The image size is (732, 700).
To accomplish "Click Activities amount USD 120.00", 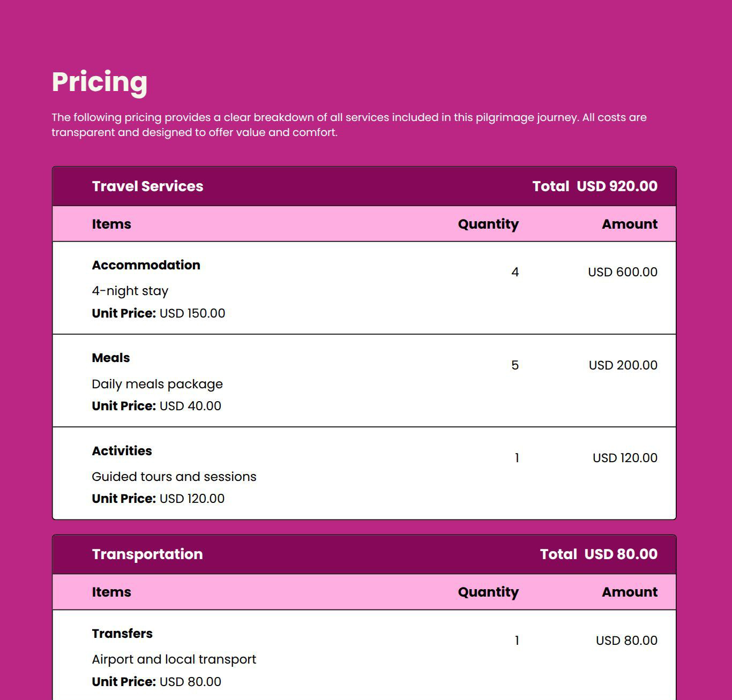I will [625, 458].
